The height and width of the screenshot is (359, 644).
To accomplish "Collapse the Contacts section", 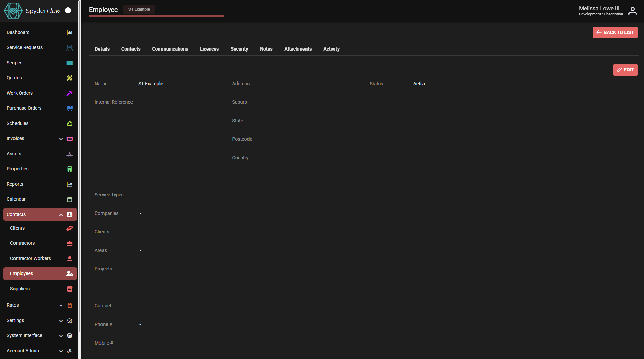I will [61, 215].
